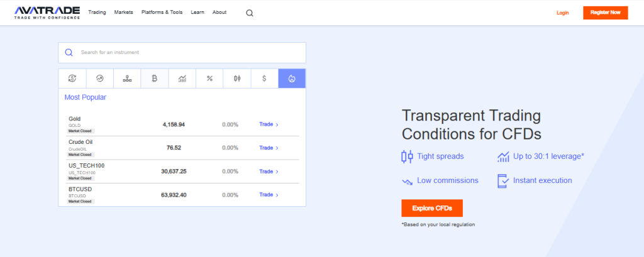Click the Transparent Trading Conditions for CFDs heading
Viewport: 644px width, 257px height.
pos(472,124)
